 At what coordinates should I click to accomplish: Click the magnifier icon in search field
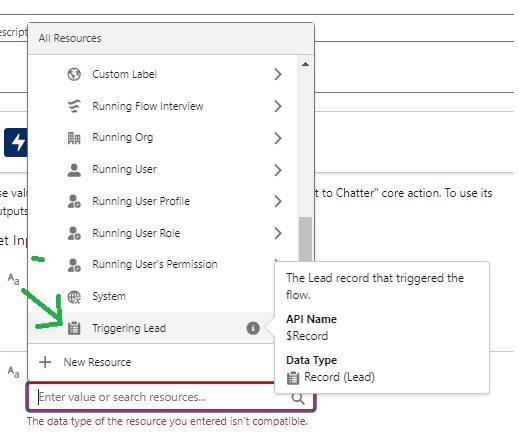click(x=298, y=398)
